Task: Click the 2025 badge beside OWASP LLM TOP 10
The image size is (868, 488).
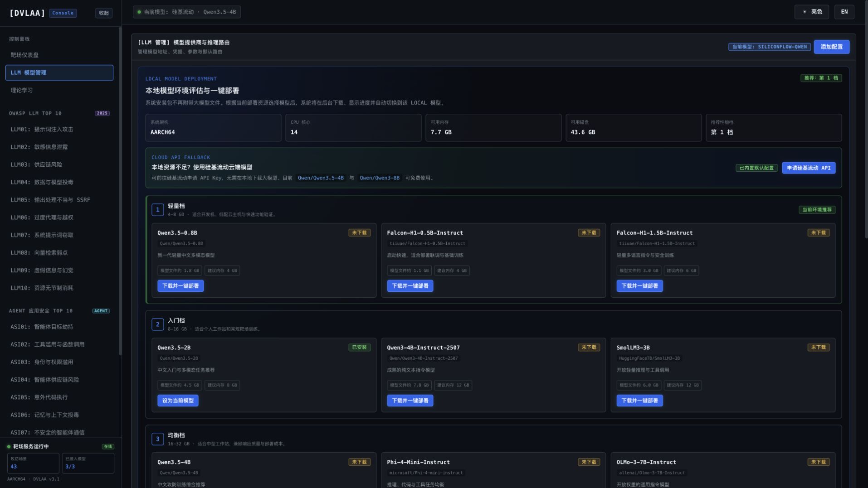Action: click(102, 113)
